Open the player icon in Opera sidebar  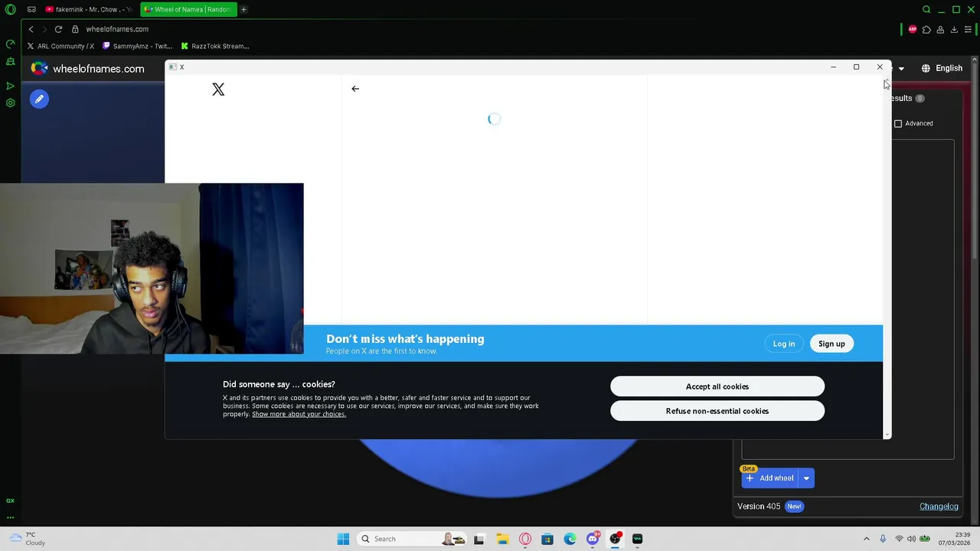(x=10, y=86)
